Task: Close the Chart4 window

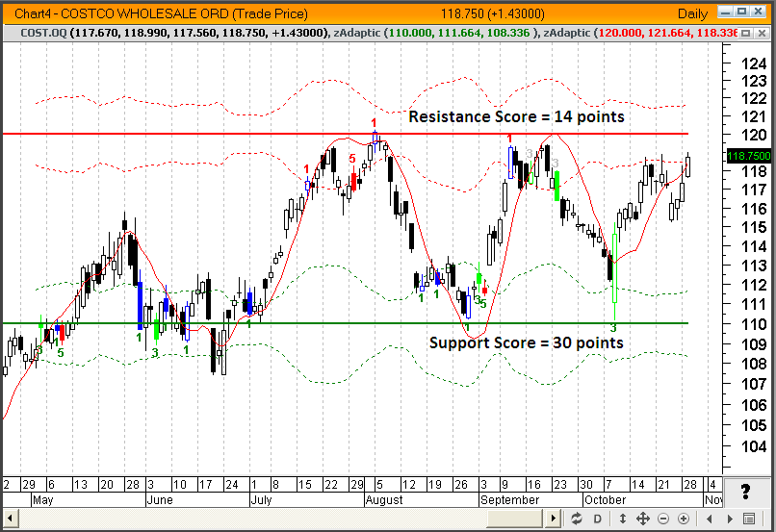Action: 758,12
